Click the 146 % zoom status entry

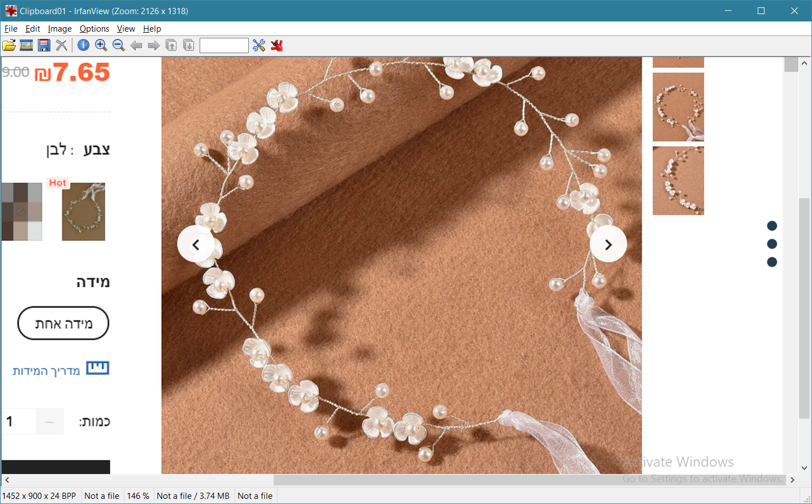coord(138,496)
